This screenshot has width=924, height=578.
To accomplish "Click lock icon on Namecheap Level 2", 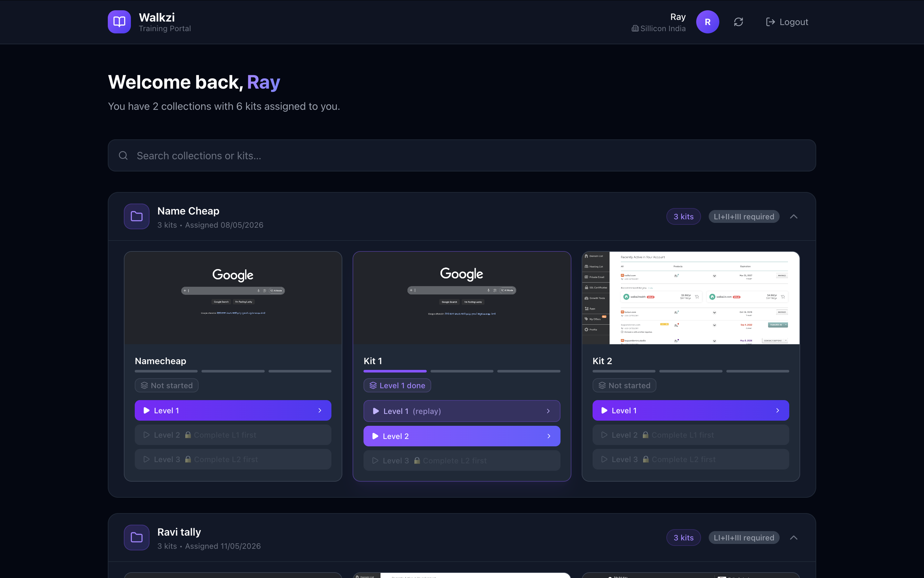I will click(188, 435).
